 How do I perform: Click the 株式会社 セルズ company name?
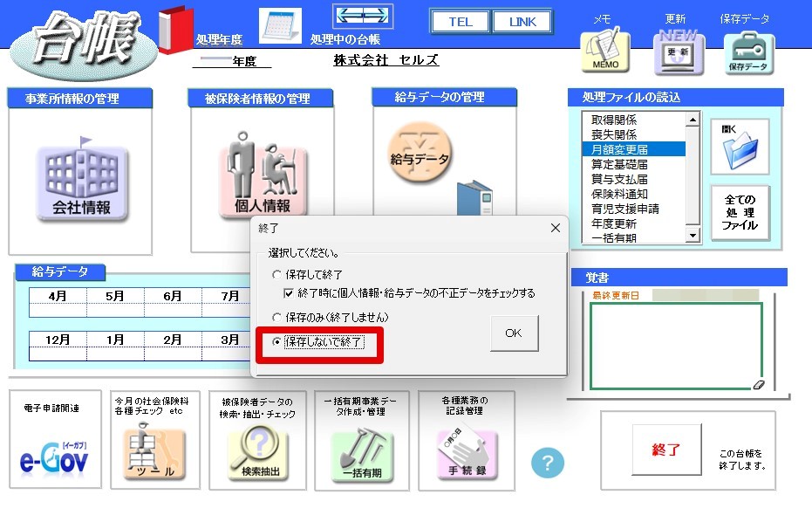click(386, 60)
